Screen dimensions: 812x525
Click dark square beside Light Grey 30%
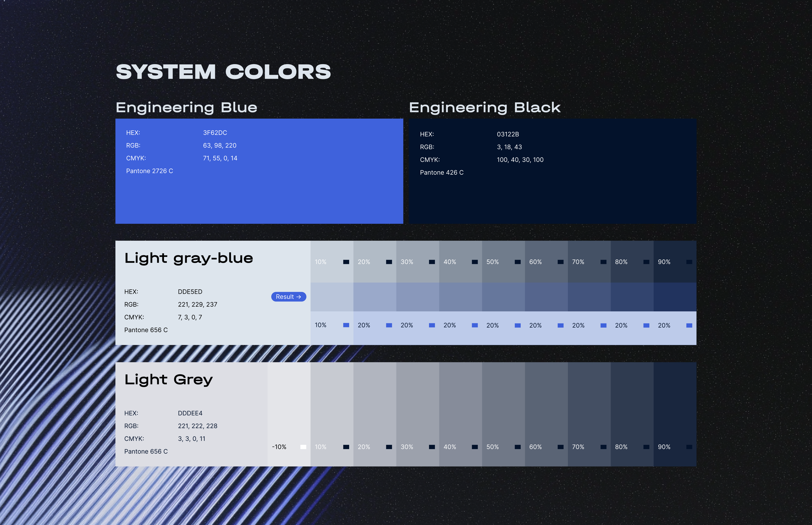point(432,447)
